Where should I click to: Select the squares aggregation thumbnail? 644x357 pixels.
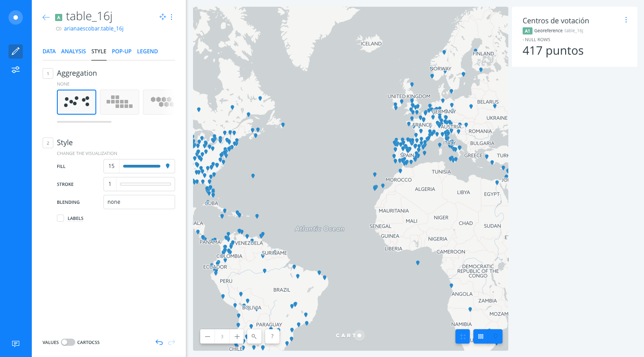click(120, 102)
